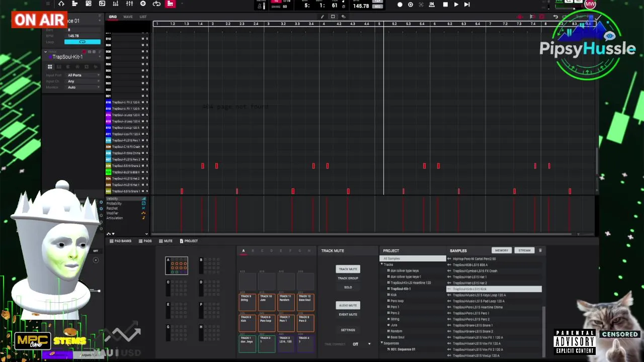The height and width of the screenshot is (362, 644).
Task: Toggle the track record arm button
Action: point(84,52)
